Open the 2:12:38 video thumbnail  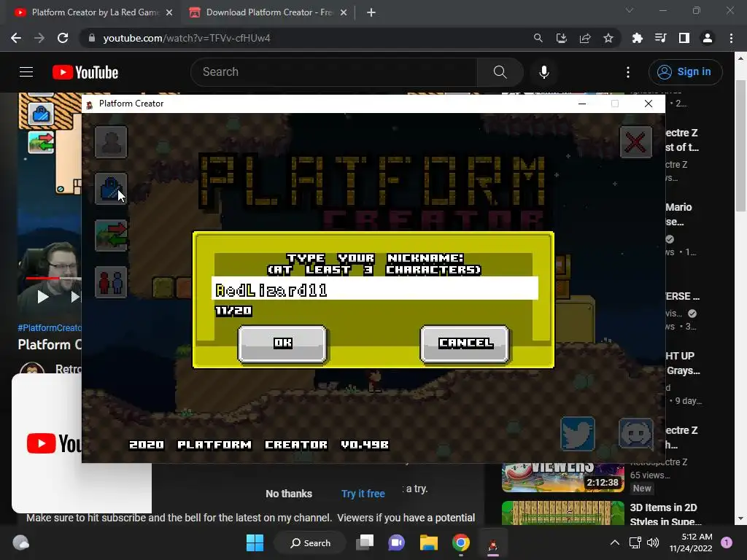coord(562,478)
